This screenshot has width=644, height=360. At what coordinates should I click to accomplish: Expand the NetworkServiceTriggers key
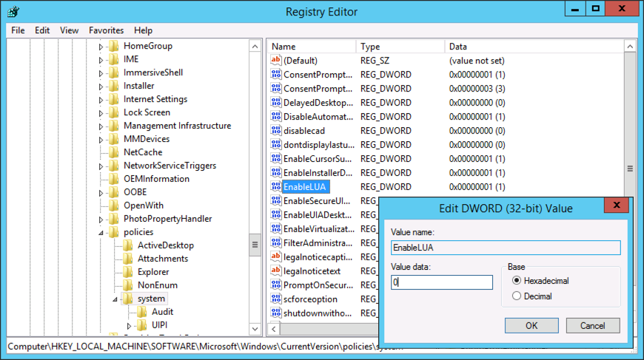click(101, 166)
